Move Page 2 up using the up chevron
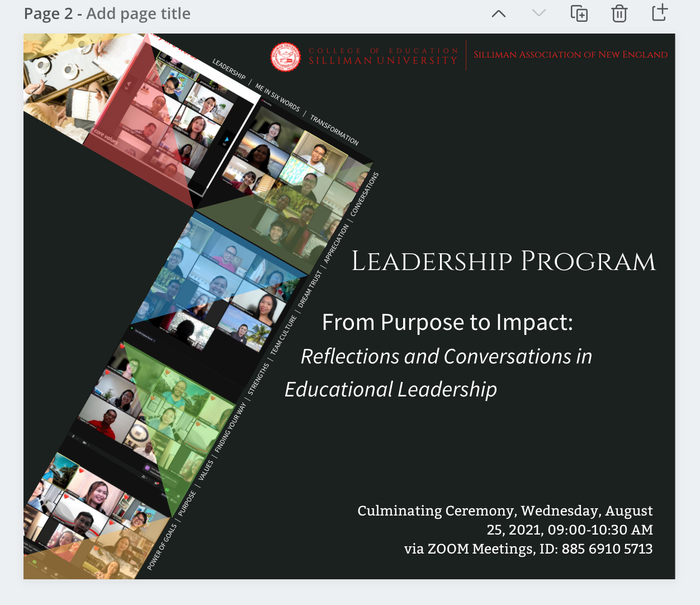 pos(498,13)
